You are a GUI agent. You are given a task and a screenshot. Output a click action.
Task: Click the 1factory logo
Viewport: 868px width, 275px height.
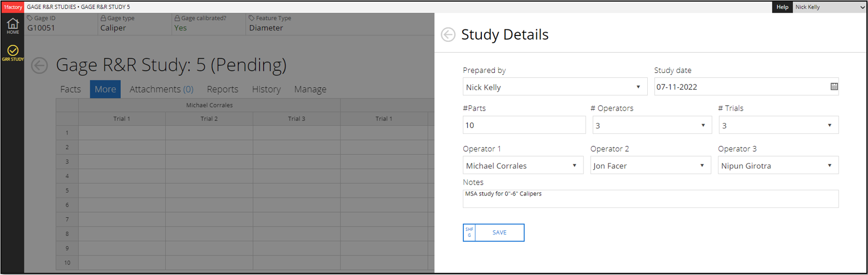click(x=13, y=7)
